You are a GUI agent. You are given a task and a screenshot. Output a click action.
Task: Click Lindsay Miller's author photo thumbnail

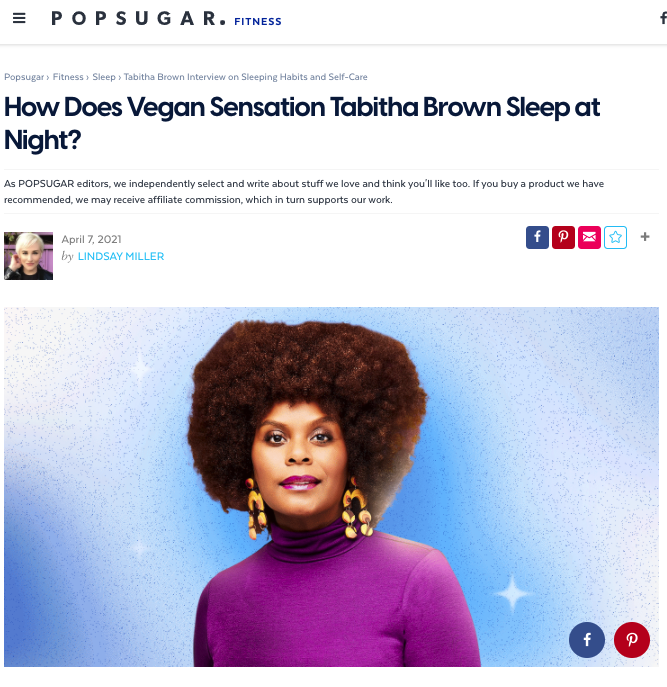(x=28, y=256)
